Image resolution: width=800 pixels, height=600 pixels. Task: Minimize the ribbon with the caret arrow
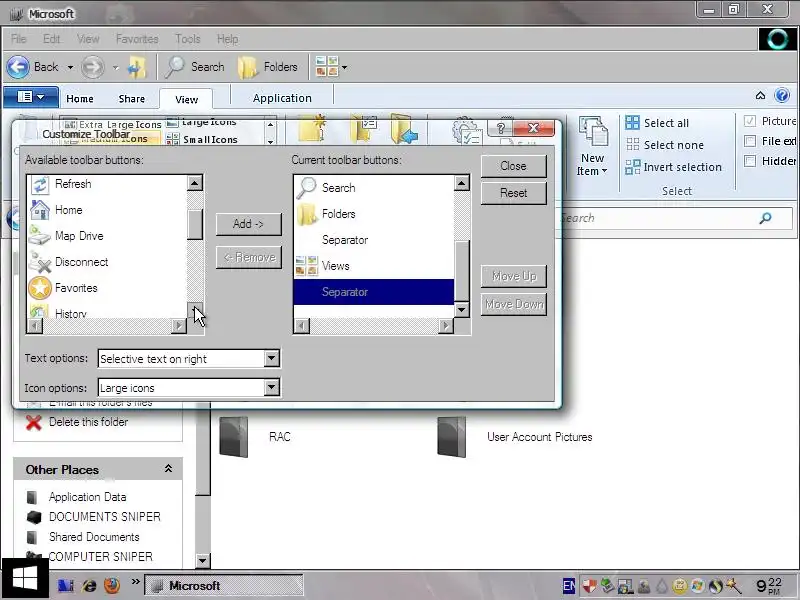coord(760,95)
